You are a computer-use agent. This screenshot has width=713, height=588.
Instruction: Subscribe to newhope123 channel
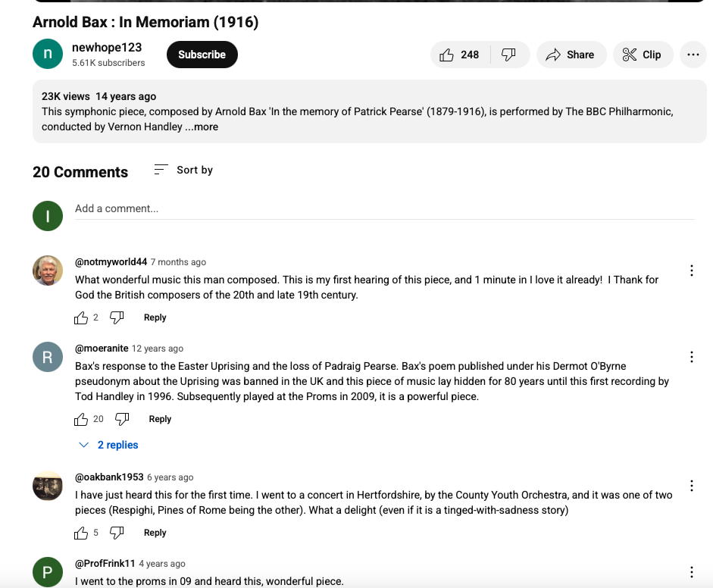(x=202, y=55)
